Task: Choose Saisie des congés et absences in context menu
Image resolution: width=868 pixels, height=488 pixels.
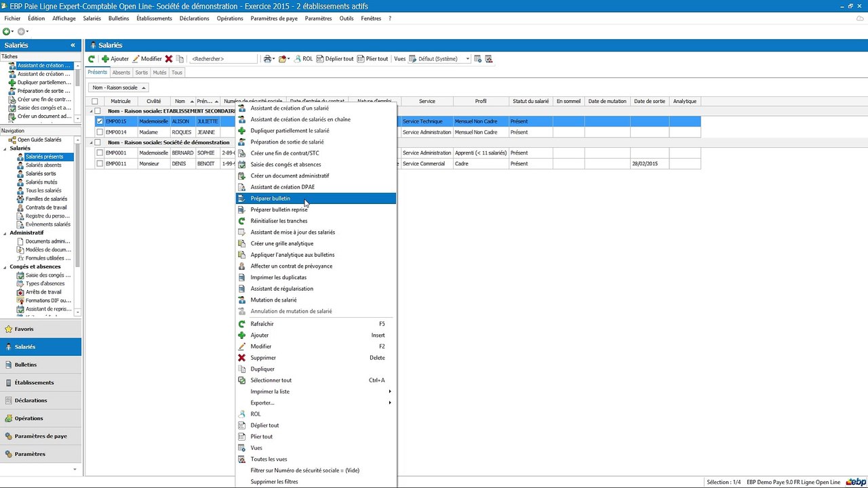Action: [x=315, y=165]
